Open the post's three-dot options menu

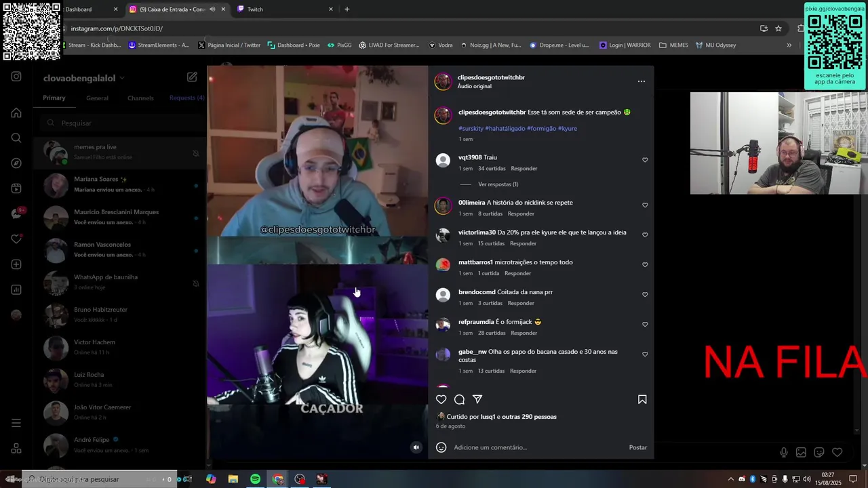[x=642, y=81]
